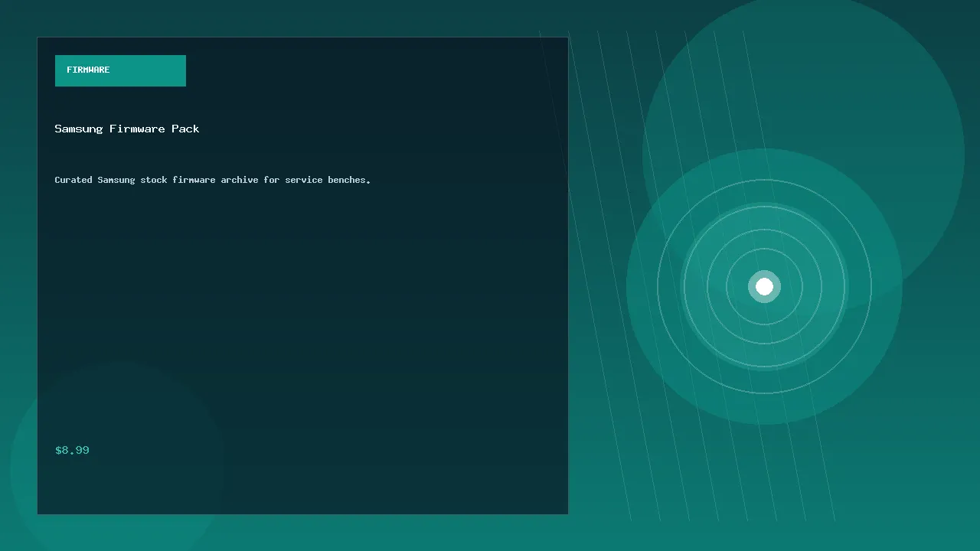The image size is (980, 551).
Task: Click the white dot in concentric rings
Action: 764,287
